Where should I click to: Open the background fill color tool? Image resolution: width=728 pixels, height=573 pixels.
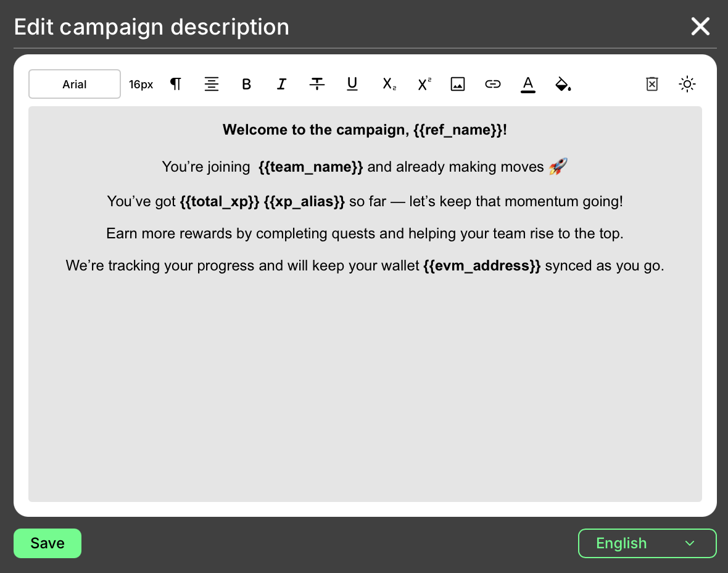[x=563, y=85]
